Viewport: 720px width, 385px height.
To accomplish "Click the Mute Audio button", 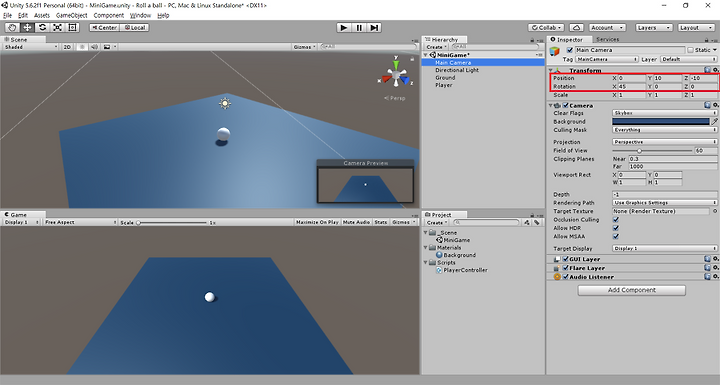I will (356, 222).
